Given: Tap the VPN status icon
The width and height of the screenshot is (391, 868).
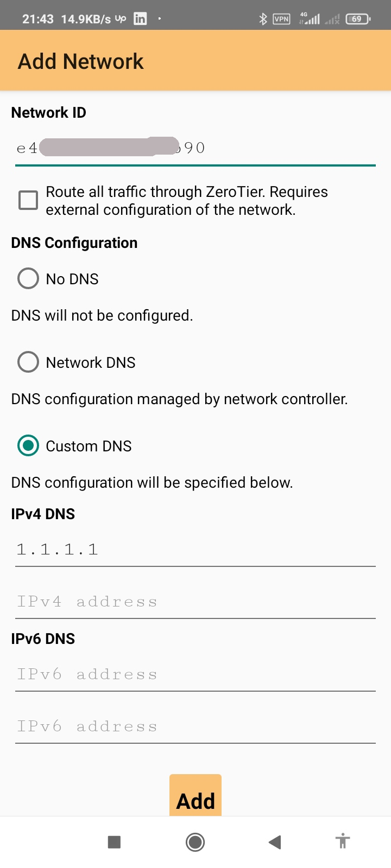Looking at the screenshot, I should click(281, 19).
